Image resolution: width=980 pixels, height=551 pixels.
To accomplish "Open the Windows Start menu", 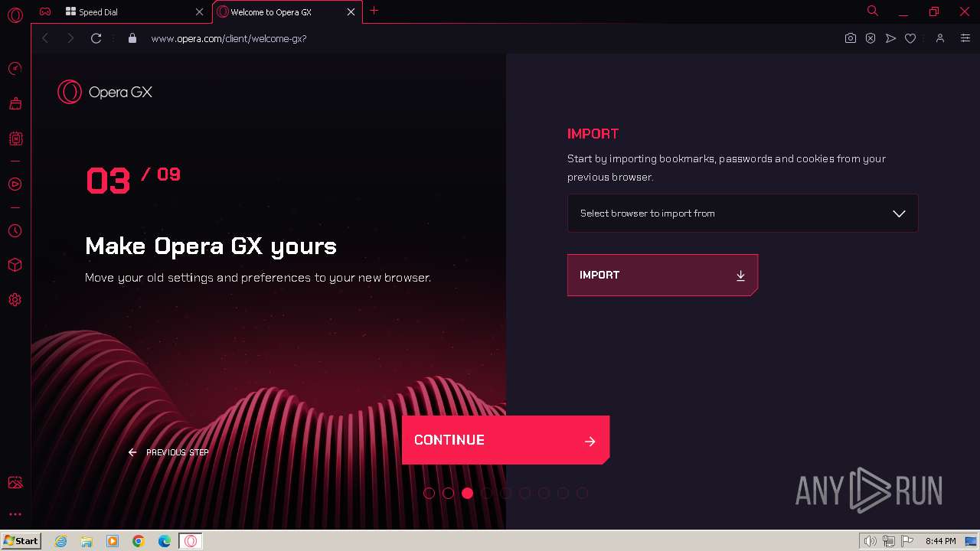I will pos(21,541).
